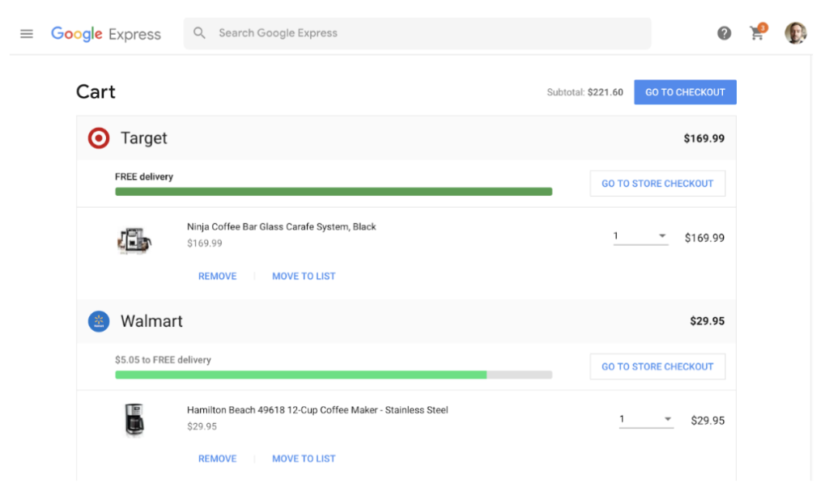Click the $5.05 to FREE delivery label
Image resolution: width=829 pixels, height=504 pixels.
163,360
